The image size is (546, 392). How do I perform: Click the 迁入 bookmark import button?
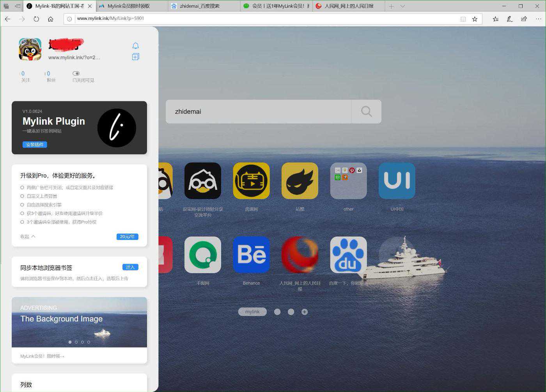130,267
